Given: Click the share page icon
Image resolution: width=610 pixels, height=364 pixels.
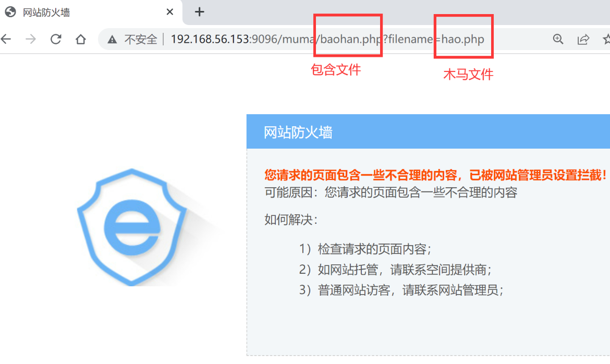Looking at the screenshot, I should click(x=583, y=39).
